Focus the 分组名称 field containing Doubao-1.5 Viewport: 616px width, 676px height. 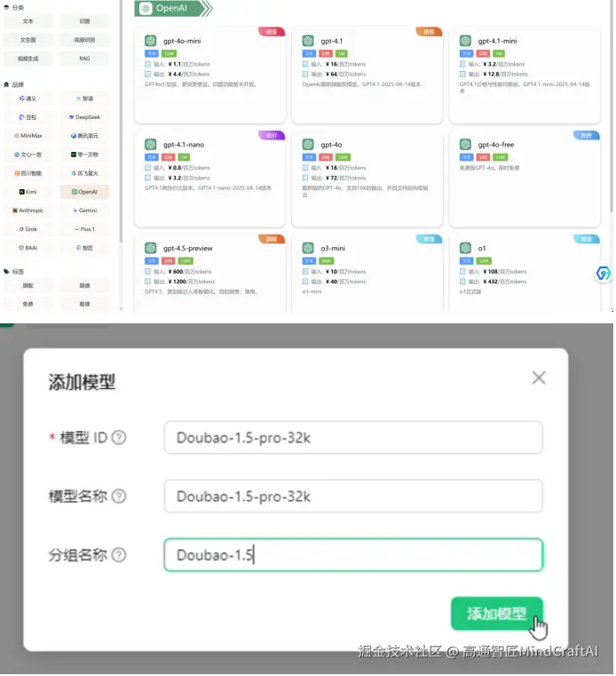353,555
